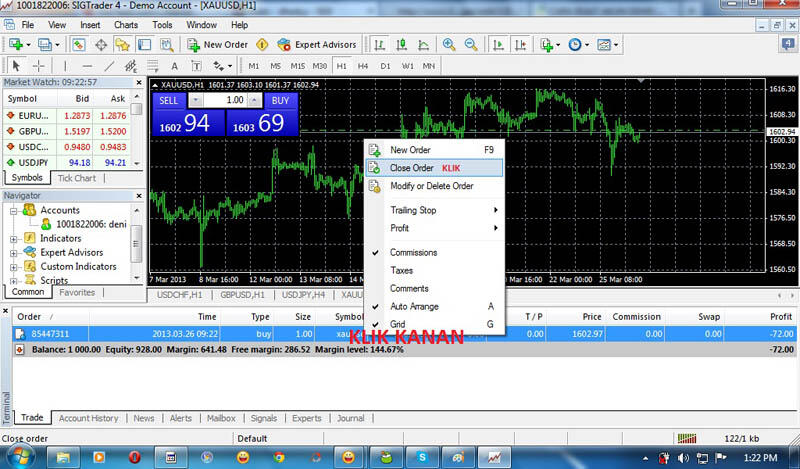The image size is (800, 469).
Task: Expand the Indicators tree node
Action: click(14, 238)
